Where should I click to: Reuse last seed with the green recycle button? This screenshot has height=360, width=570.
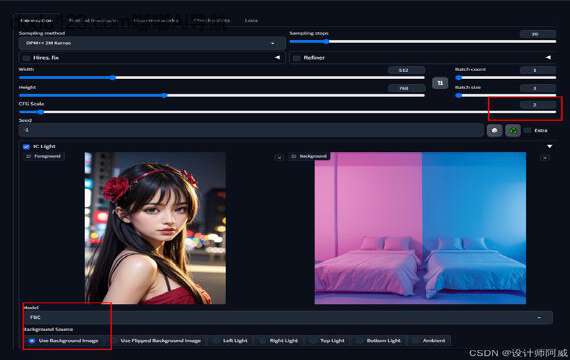[x=513, y=131]
